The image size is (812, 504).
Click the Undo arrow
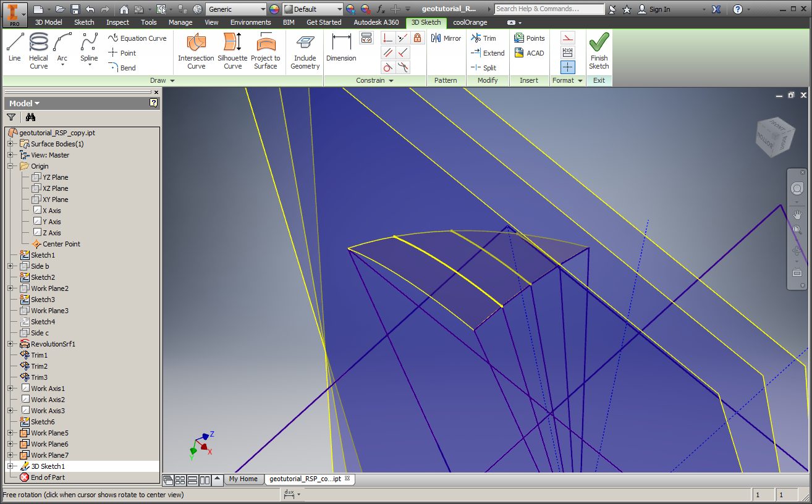click(x=90, y=9)
